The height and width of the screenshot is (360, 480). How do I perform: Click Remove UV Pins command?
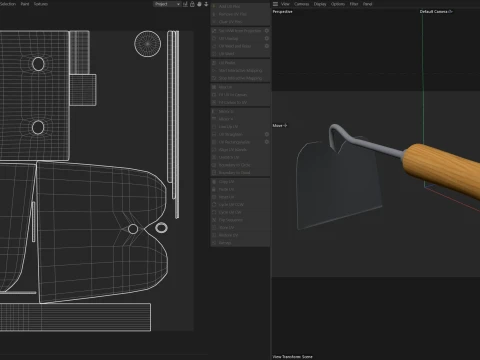(x=240, y=14)
